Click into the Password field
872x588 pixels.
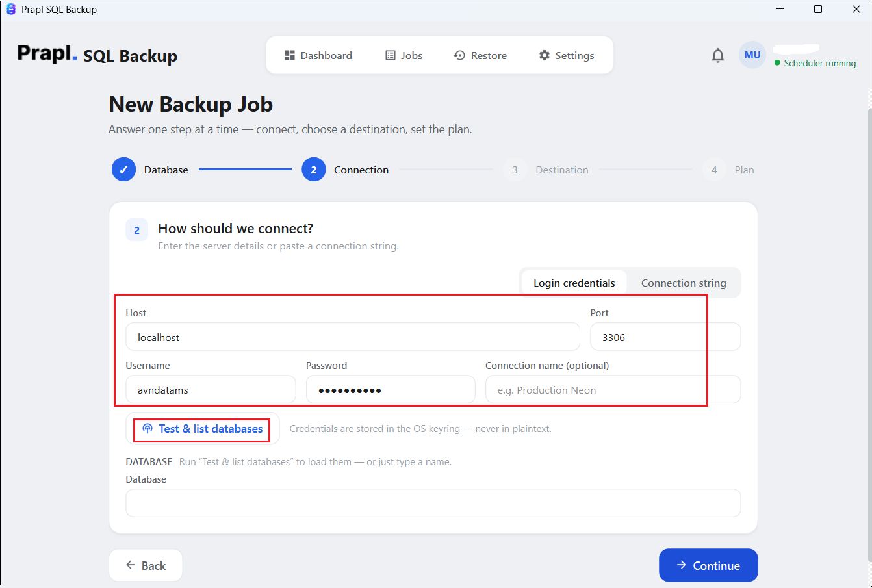point(391,390)
